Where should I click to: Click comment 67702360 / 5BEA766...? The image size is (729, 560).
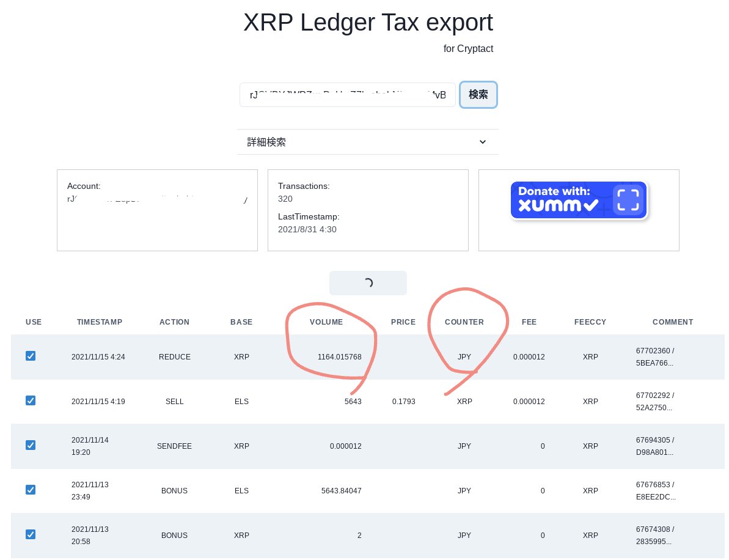pyautogui.click(x=654, y=357)
